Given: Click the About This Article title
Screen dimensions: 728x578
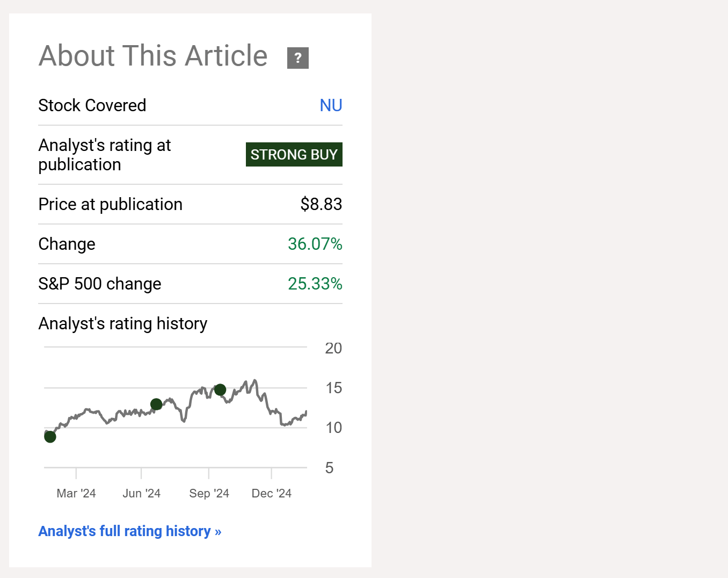Looking at the screenshot, I should (152, 55).
